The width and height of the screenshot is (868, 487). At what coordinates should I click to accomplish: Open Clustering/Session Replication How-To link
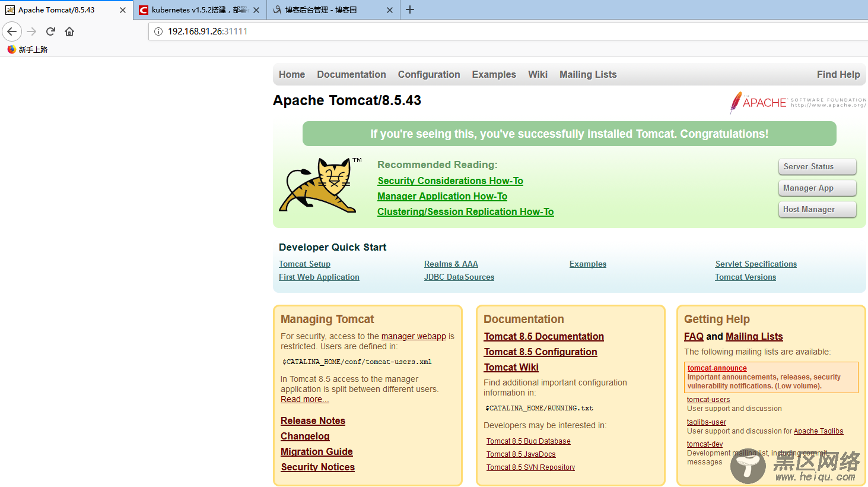[x=466, y=211]
